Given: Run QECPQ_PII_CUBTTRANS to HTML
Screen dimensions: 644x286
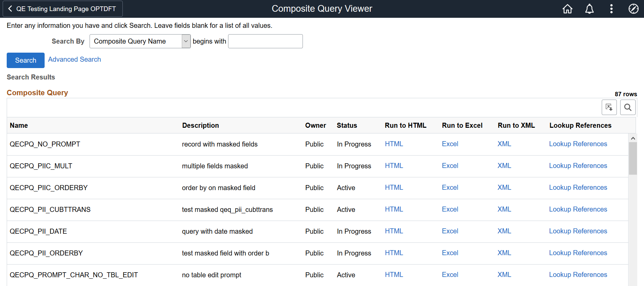Looking at the screenshot, I should click(394, 209).
